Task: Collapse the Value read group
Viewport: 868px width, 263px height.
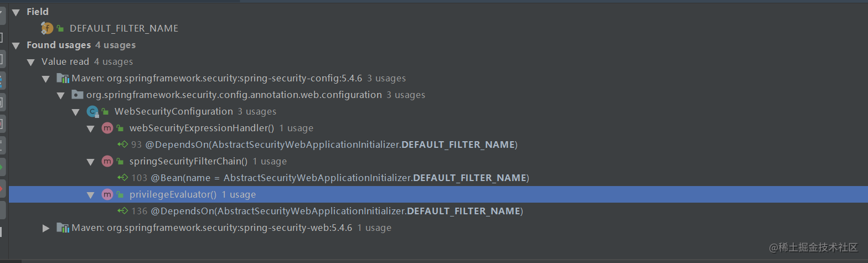Action: (x=30, y=61)
